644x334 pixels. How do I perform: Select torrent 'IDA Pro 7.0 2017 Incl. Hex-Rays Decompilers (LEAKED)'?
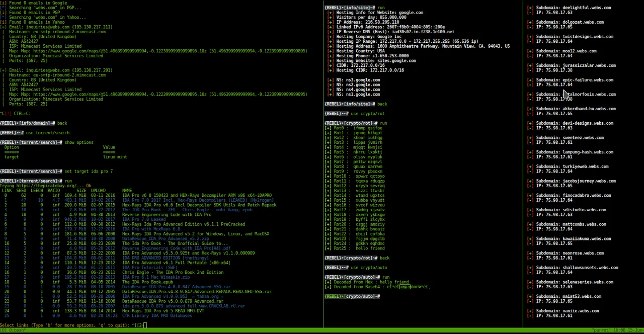198,200
